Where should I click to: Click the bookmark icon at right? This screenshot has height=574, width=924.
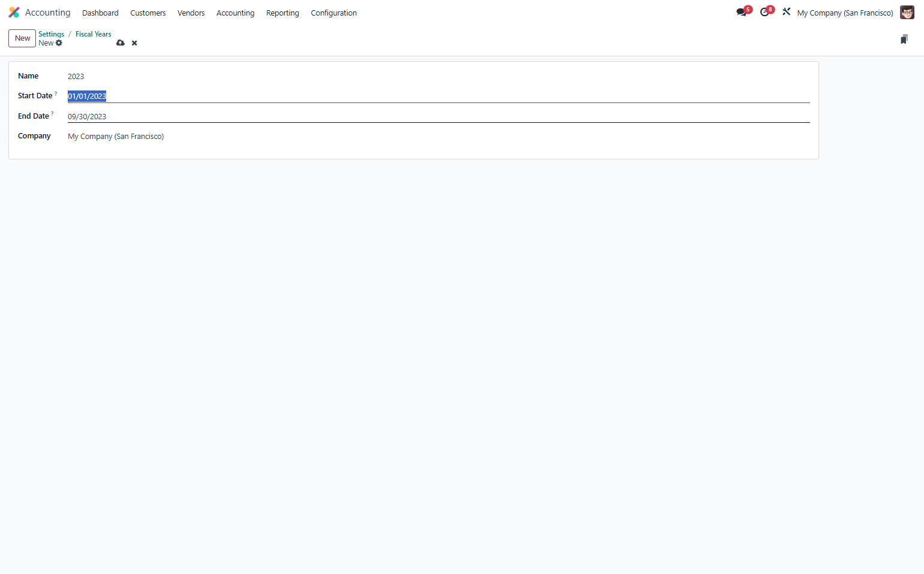pos(904,39)
